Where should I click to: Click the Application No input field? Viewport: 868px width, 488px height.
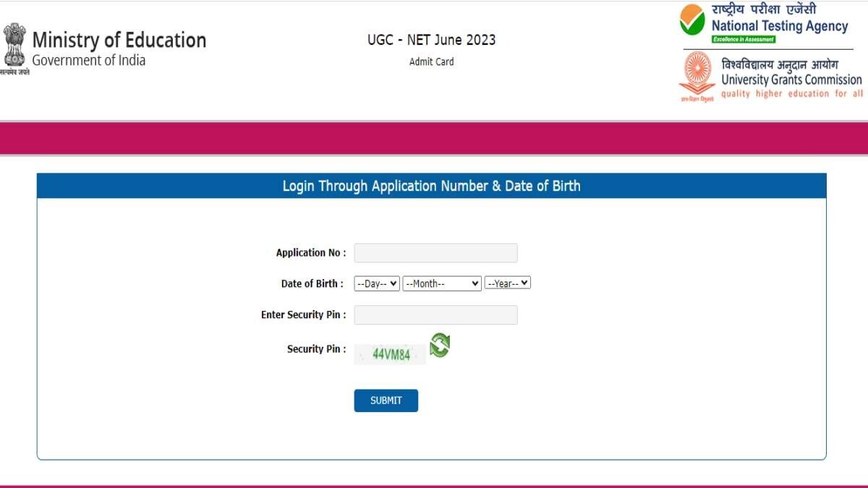[435, 252]
